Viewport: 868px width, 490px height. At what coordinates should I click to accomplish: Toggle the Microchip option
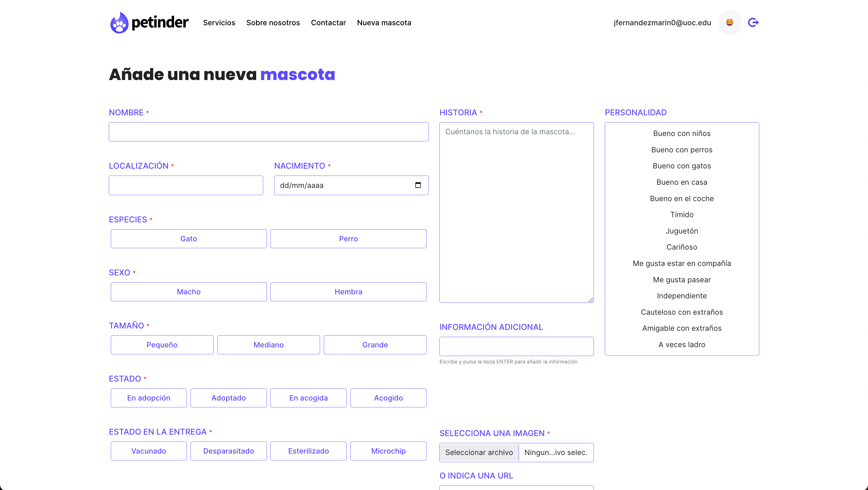tap(388, 451)
